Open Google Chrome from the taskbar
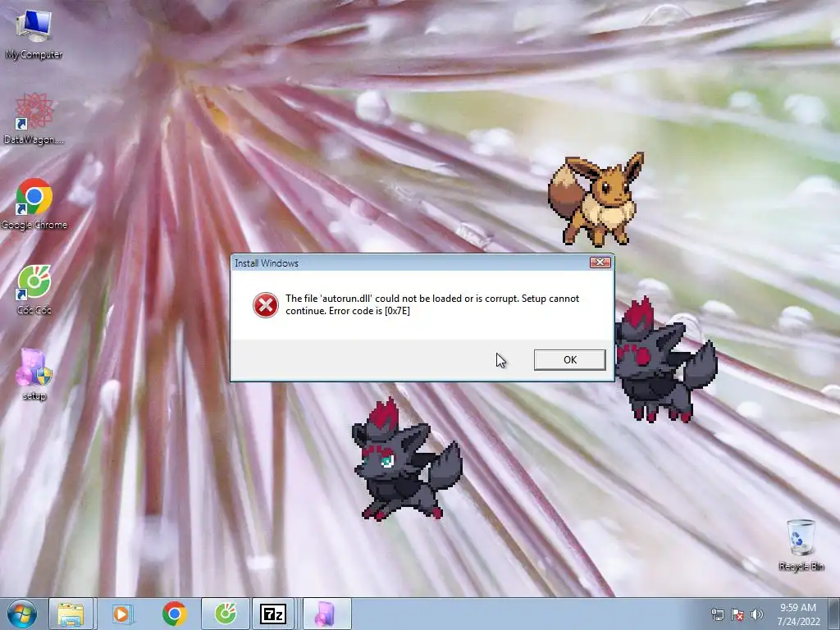This screenshot has width=840, height=630. point(174,614)
